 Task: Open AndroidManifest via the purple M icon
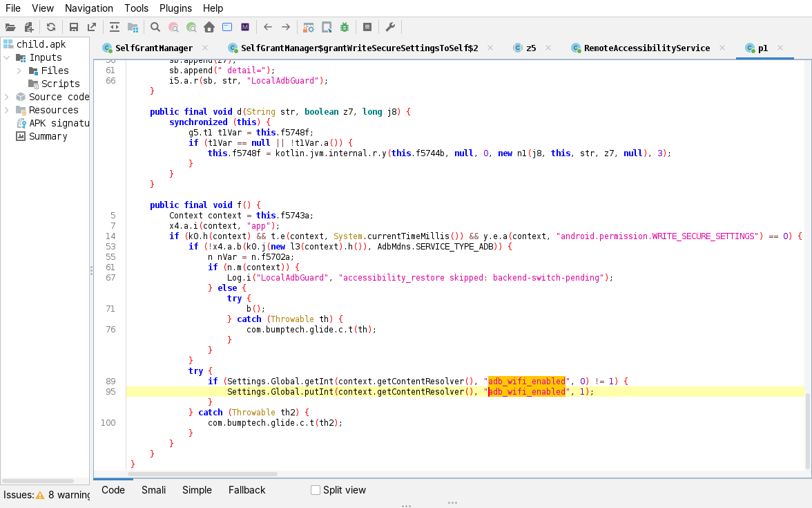(x=246, y=28)
